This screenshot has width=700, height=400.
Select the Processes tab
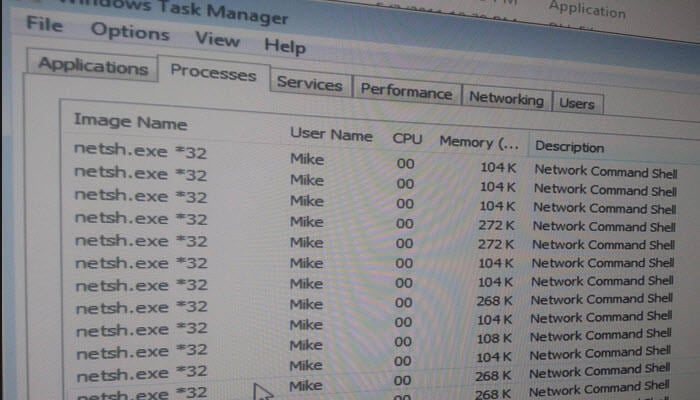pyautogui.click(x=213, y=73)
